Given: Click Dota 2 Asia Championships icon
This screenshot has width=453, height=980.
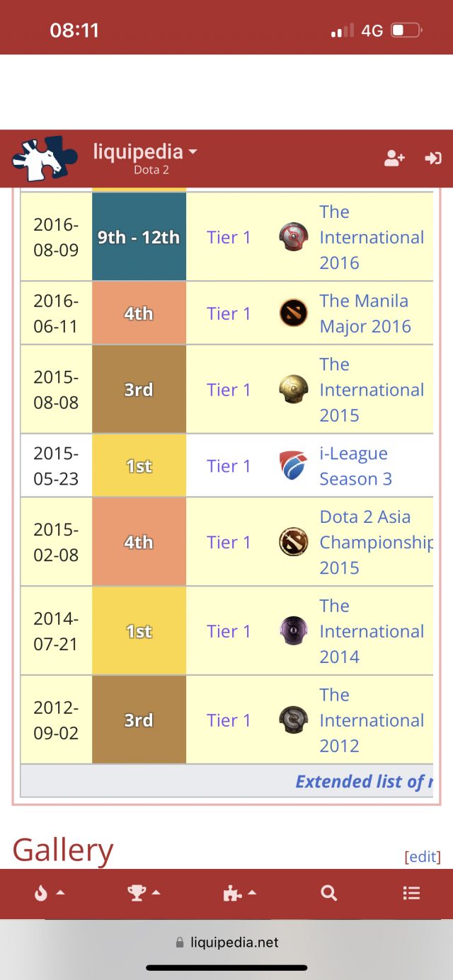Looking at the screenshot, I should click(x=293, y=542).
